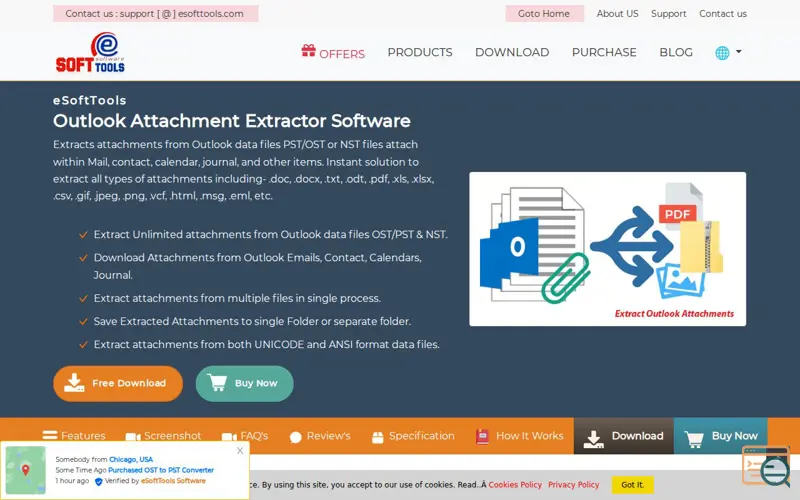800x500 pixels.
Task: Click the support email contact banner
Action: pos(156,14)
